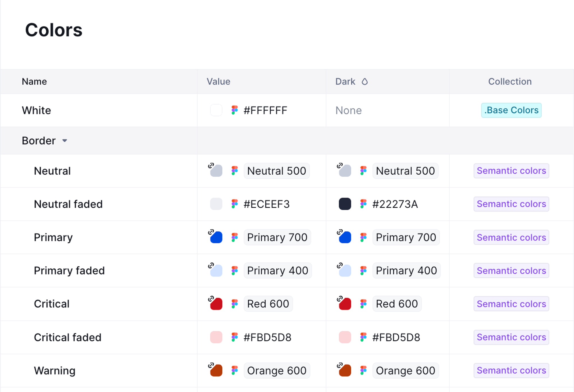Open the .Base Colors collection tag
The width and height of the screenshot is (574, 392).
[x=511, y=110]
